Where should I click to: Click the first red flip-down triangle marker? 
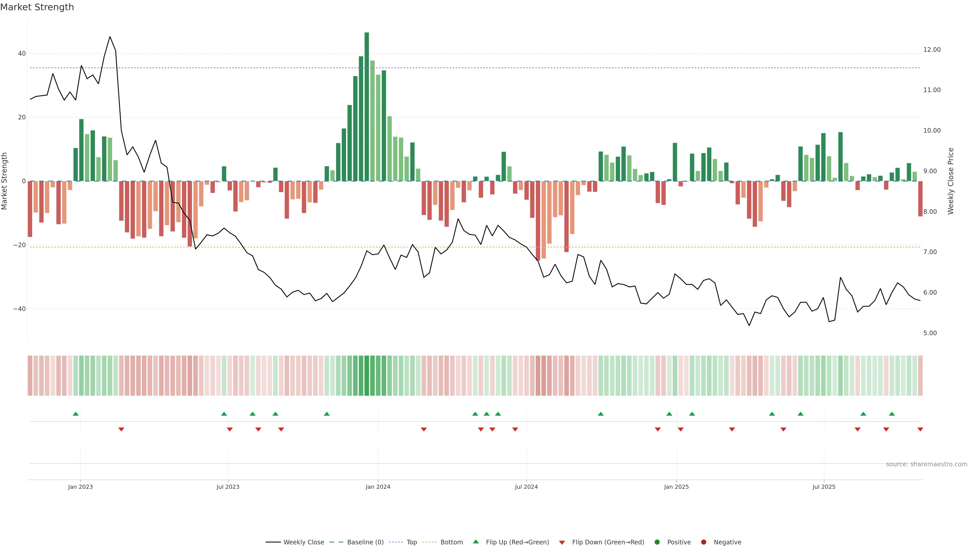(x=121, y=429)
